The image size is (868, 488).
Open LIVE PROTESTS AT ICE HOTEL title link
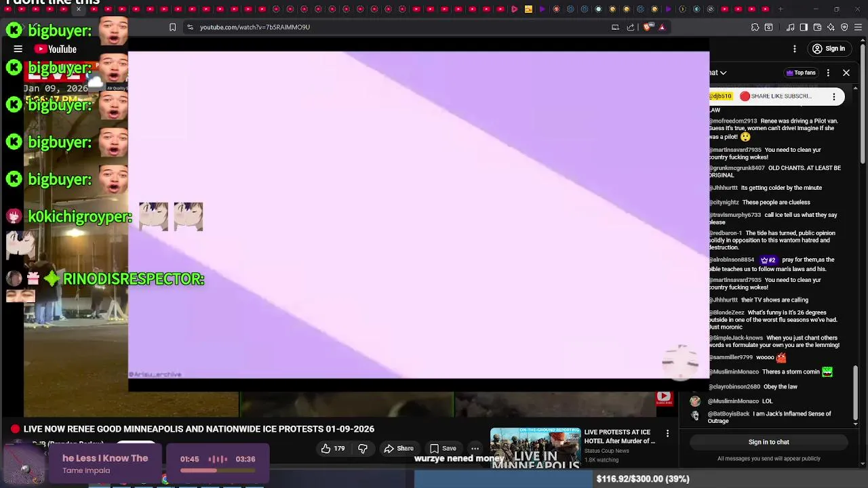pos(620,436)
